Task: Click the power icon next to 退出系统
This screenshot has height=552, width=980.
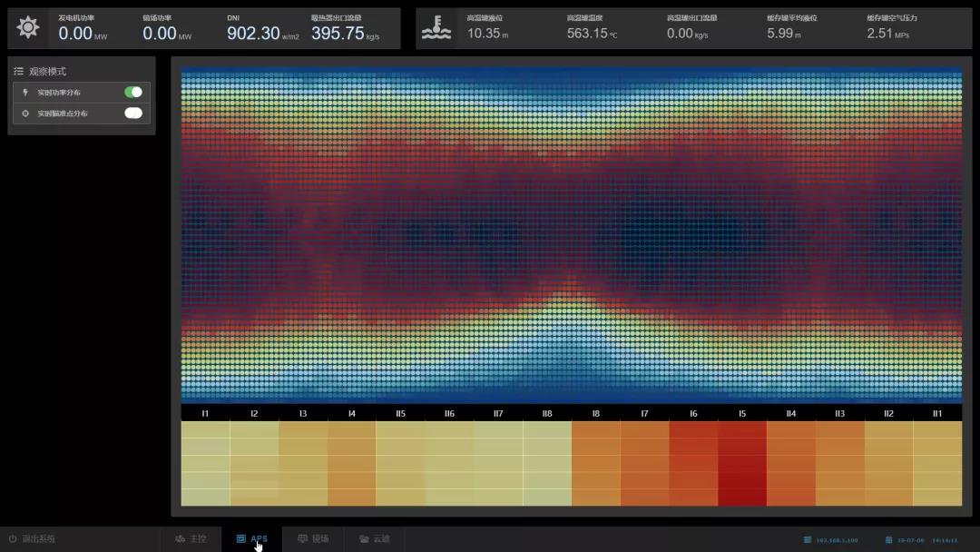Action: pyautogui.click(x=13, y=538)
